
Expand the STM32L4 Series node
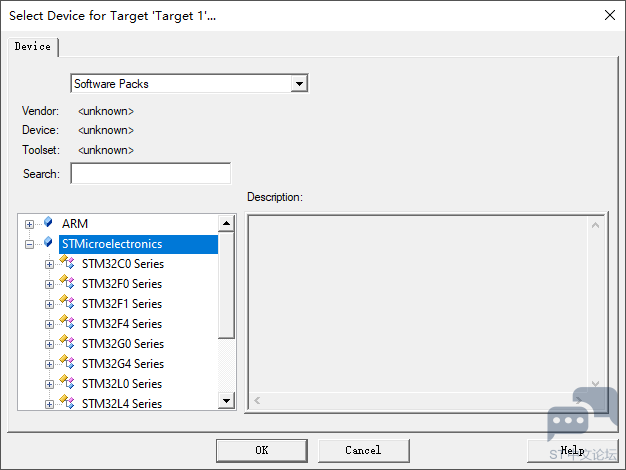pyautogui.click(x=49, y=404)
